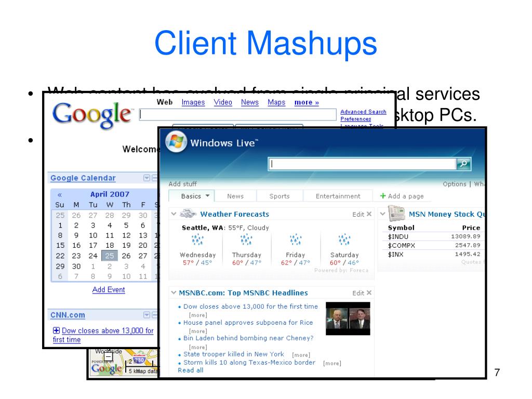This screenshot has width=532, height=399.
Task: Click the Windows Live search input field
Action: pos(362,164)
